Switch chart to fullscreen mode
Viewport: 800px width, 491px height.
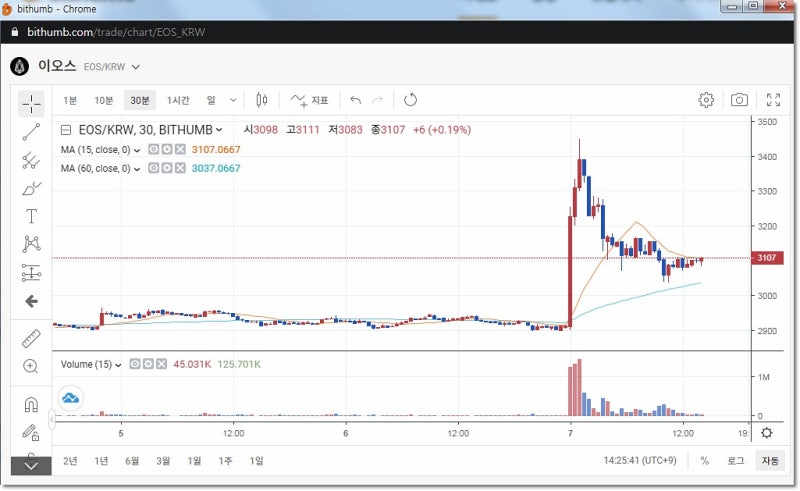pos(773,100)
